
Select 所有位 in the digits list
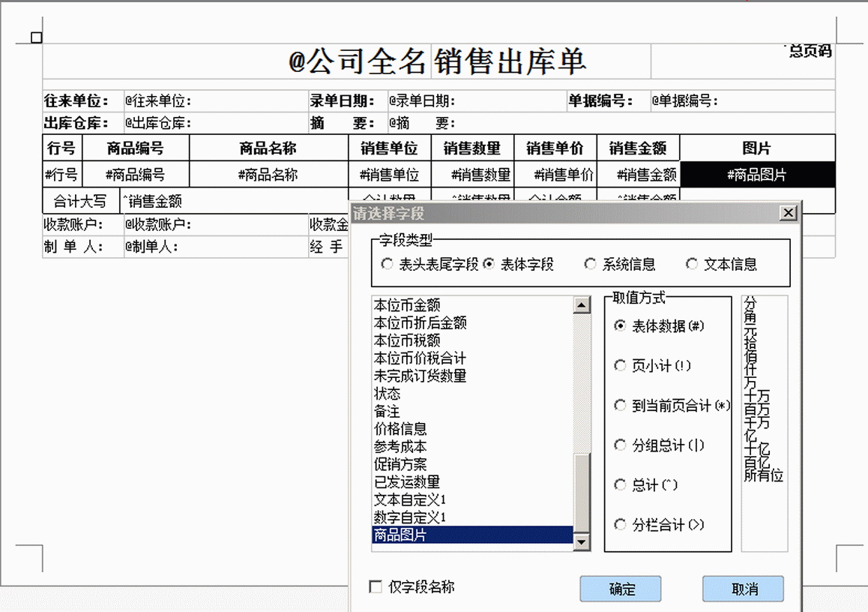(x=763, y=475)
